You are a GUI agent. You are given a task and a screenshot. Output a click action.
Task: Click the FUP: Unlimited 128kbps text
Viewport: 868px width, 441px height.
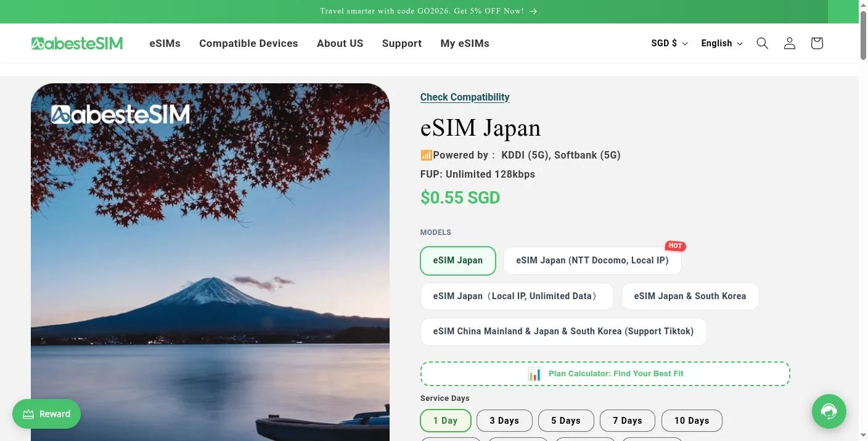tap(478, 175)
